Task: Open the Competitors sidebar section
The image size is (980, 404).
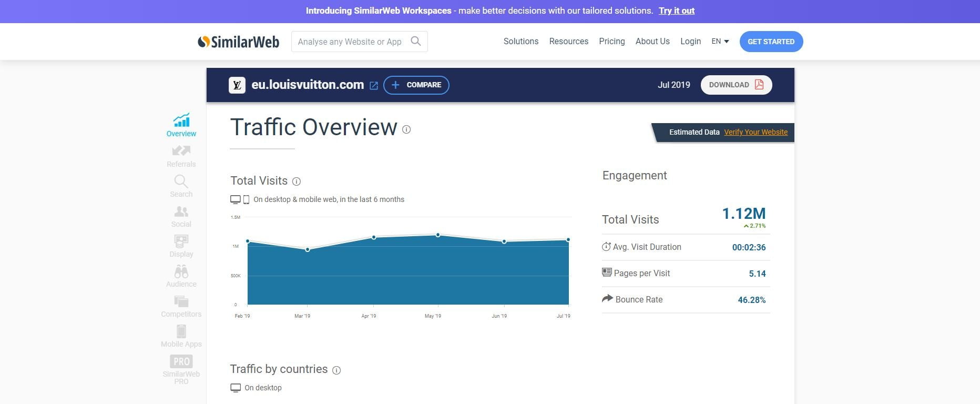Action: [x=181, y=306]
